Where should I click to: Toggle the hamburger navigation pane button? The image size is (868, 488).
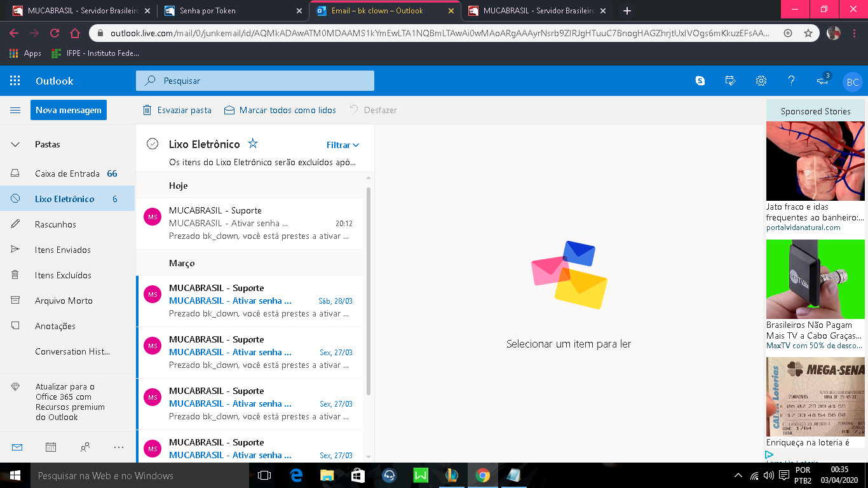coord(15,110)
